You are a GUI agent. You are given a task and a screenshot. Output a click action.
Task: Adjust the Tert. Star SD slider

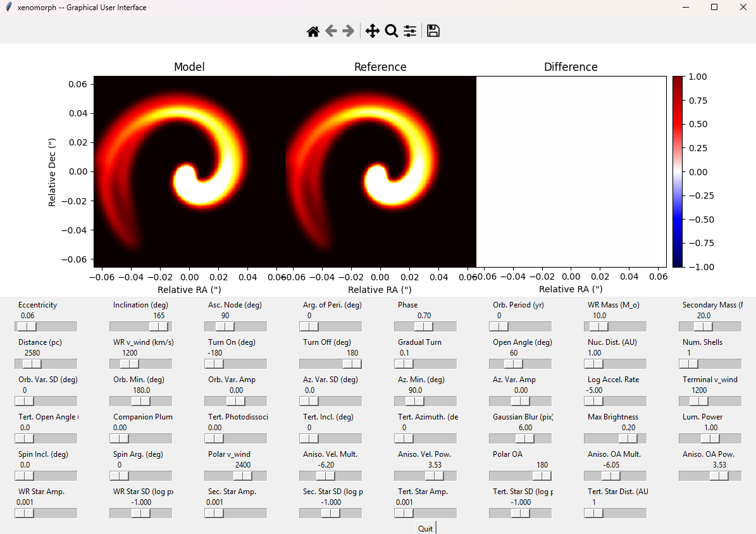tap(520, 513)
